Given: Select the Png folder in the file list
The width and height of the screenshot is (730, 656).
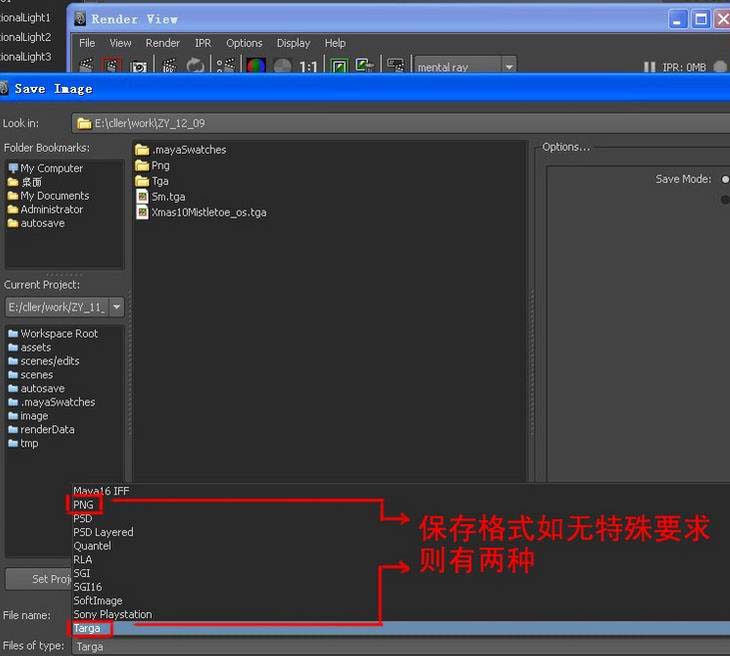Looking at the screenshot, I should 152,165.
